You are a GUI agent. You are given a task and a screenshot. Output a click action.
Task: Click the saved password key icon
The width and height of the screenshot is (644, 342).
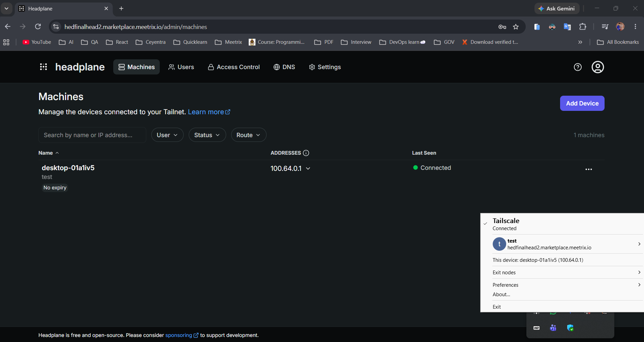[502, 27]
